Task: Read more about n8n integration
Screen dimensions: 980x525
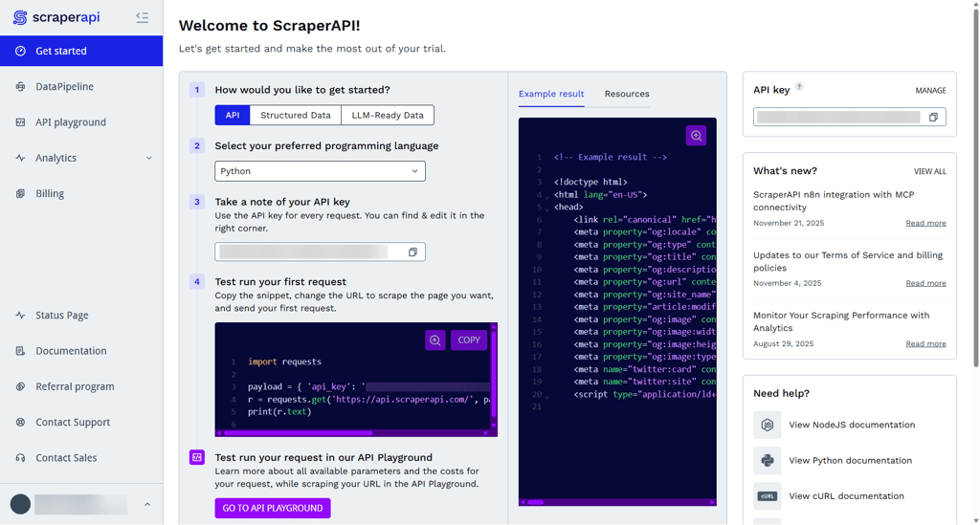Action: [x=925, y=224]
